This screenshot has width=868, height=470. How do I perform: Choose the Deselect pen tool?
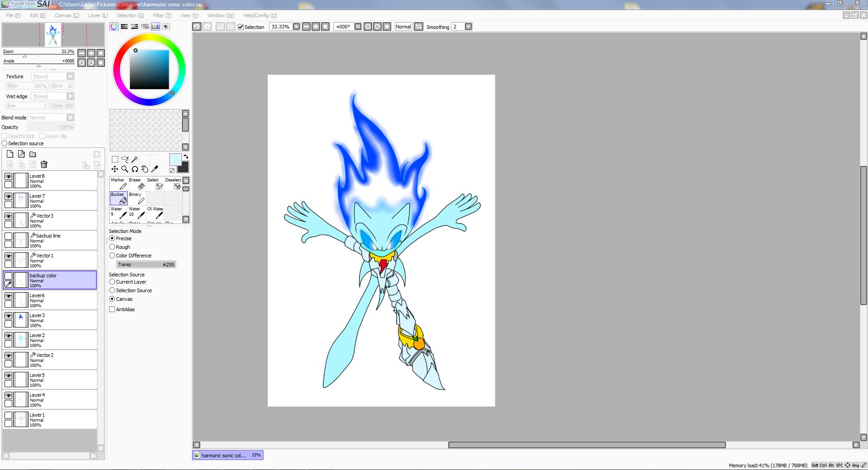pos(173,184)
